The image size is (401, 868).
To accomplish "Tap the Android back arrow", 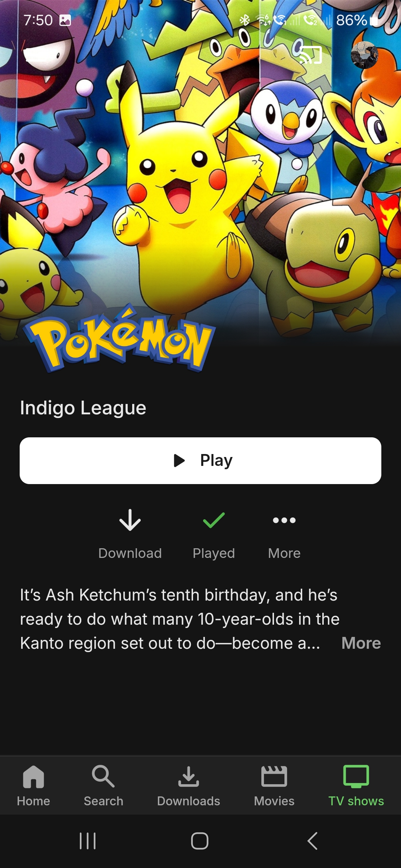I will (x=313, y=841).
